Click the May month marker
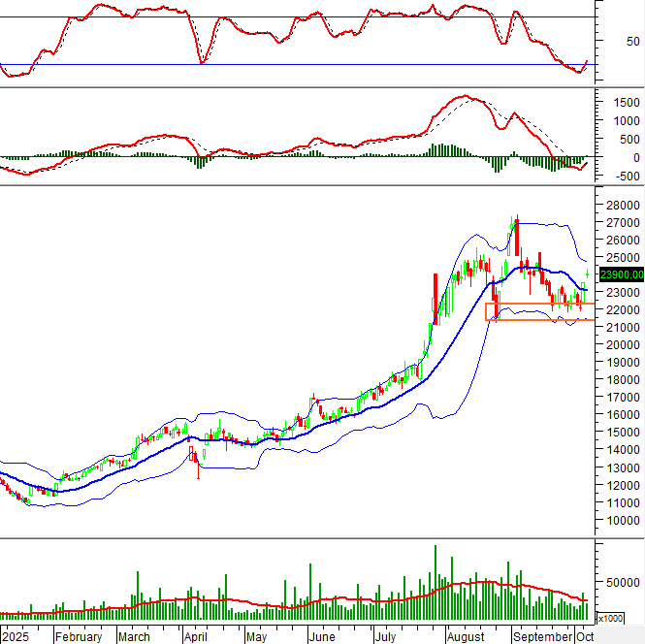This screenshot has height=644, width=645. click(x=255, y=637)
